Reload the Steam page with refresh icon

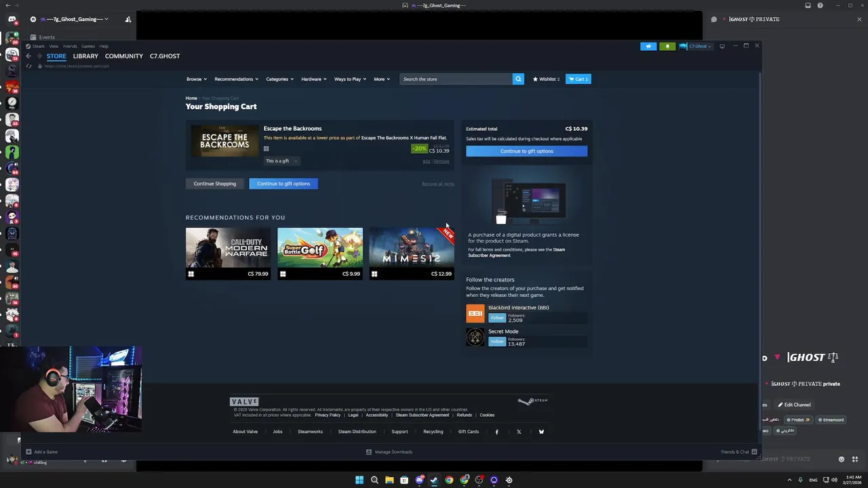[28, 66]
